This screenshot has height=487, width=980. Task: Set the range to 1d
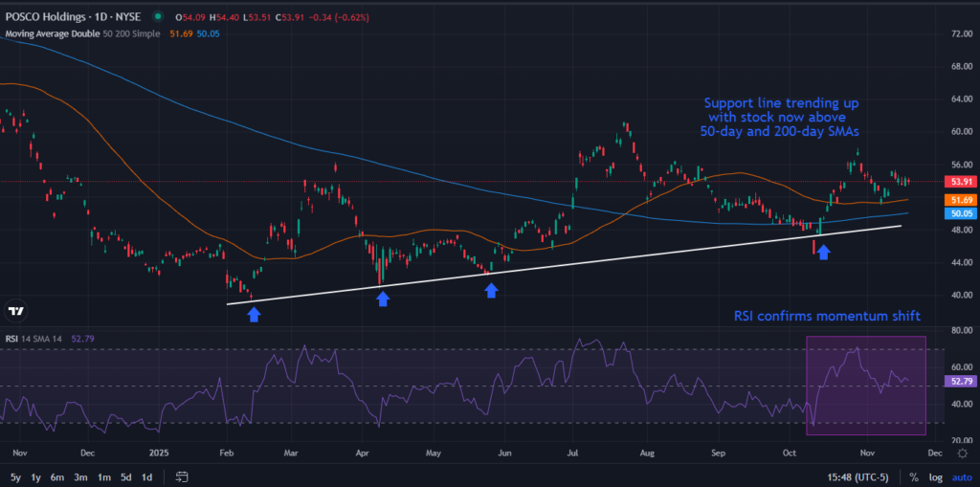pyautogui.click(x=146, y=476)
